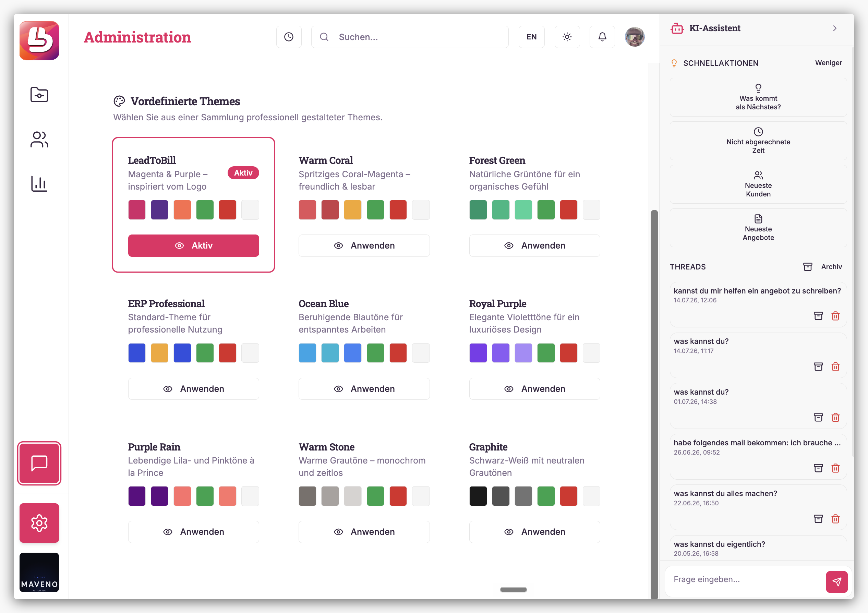Click the LeadToBill logo in the sidebar
The width and height of the screenshot is (868, 613).
[39, 40]
